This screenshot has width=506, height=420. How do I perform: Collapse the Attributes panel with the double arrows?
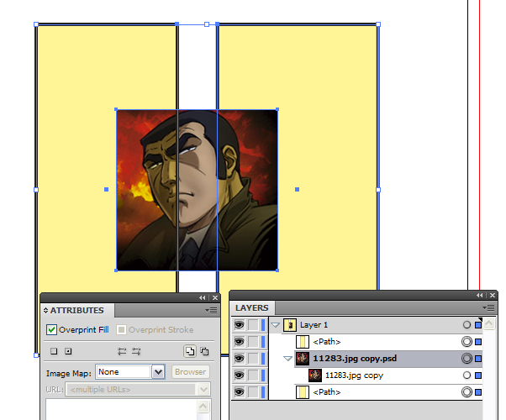(202, 297)
